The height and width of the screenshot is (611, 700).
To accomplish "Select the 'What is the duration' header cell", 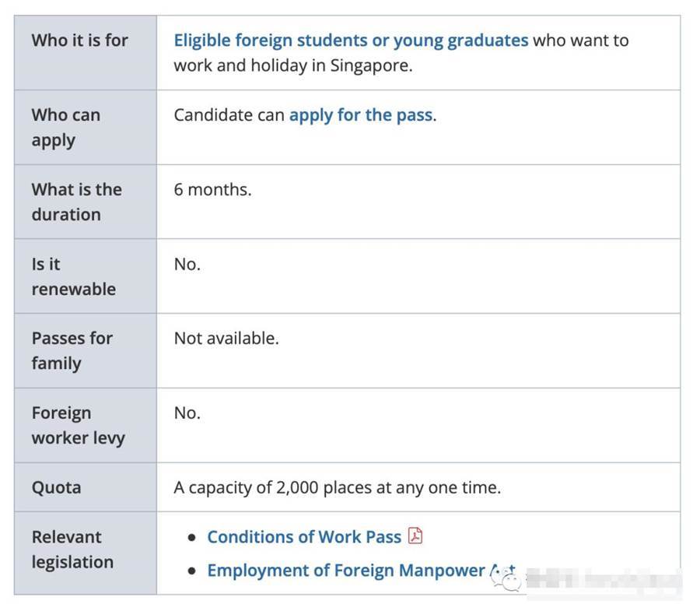I will 86,202.
